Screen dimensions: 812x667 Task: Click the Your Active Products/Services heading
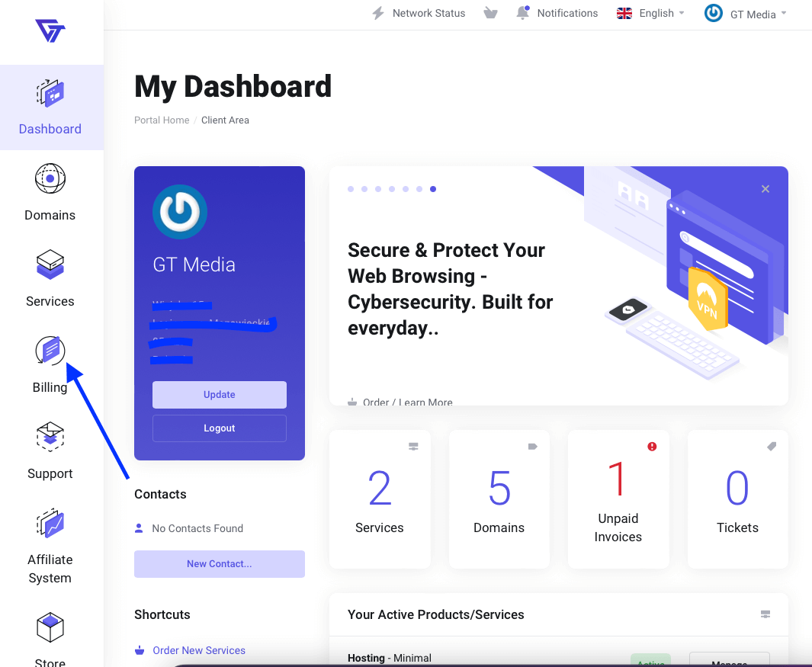click(x=436, y=614)
